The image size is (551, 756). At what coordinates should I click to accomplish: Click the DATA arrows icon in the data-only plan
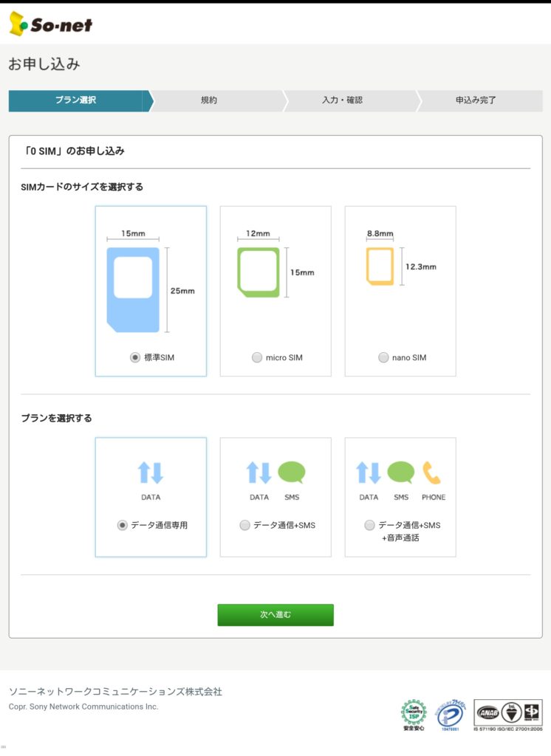click(x=151, y=472)
